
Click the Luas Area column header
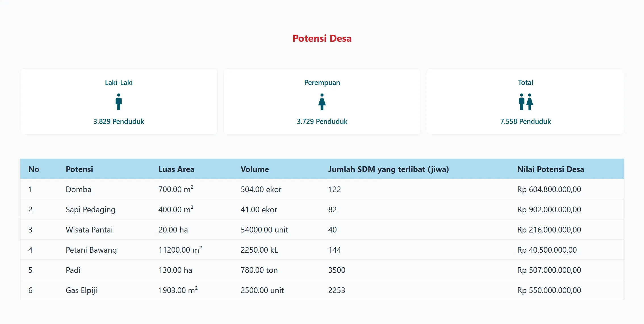[x=176, y=169]
